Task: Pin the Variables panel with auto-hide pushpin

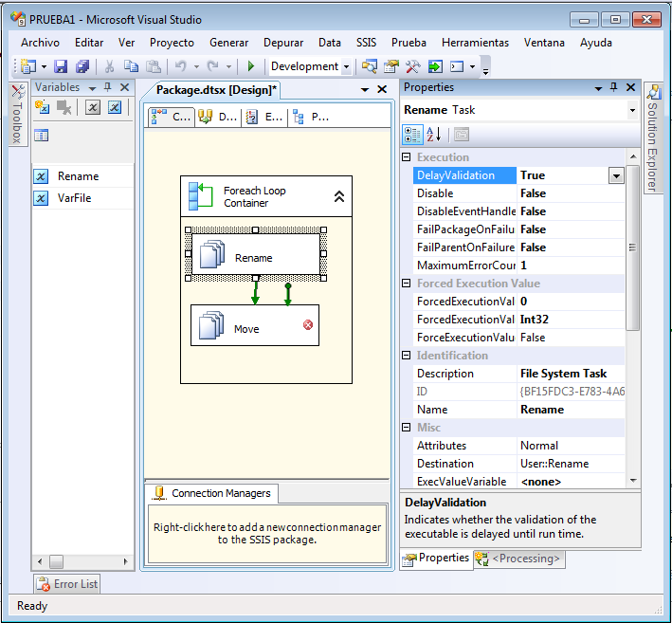Action: click(x=107, y=87)
